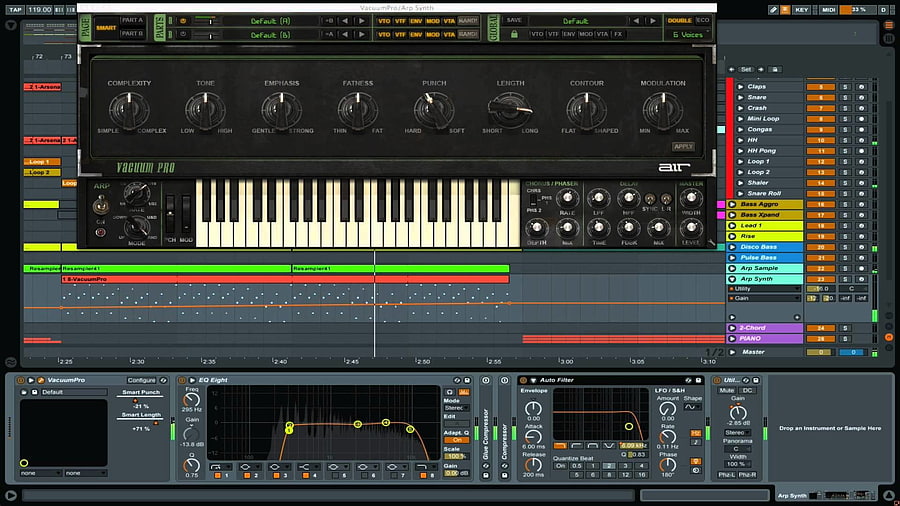
Task: Launch the Lead 1 track play button
Action: pos(732,225)
